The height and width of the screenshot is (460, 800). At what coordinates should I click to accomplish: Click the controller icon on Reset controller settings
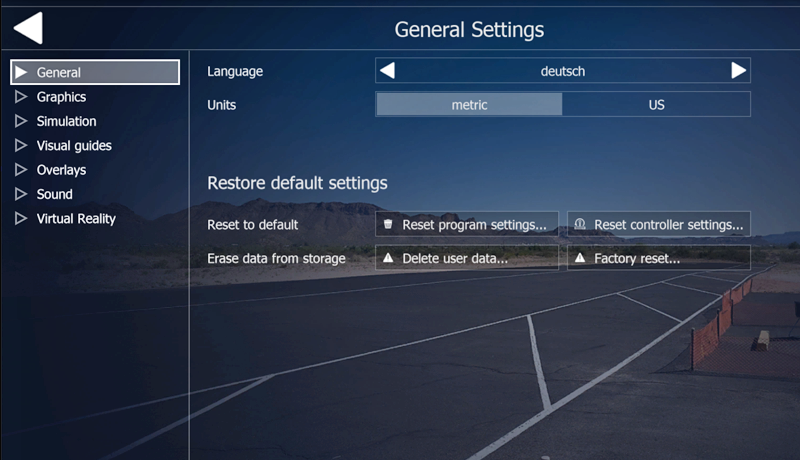click(x=580, y=224)
